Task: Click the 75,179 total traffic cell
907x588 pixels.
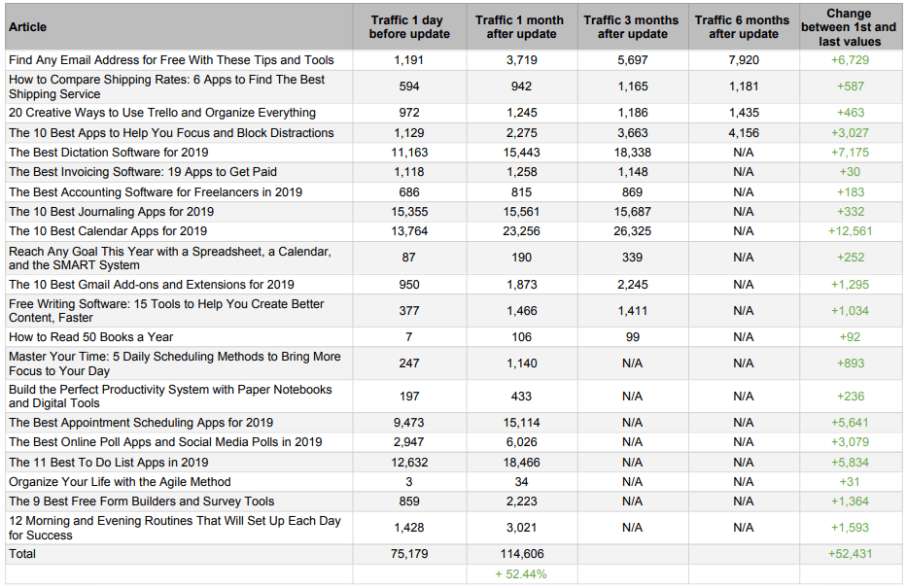Action: 409,554
